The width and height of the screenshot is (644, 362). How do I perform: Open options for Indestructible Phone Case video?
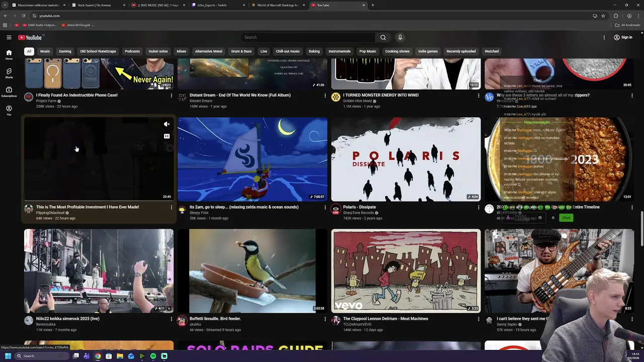pyautogui.click(x=171, y=96)
